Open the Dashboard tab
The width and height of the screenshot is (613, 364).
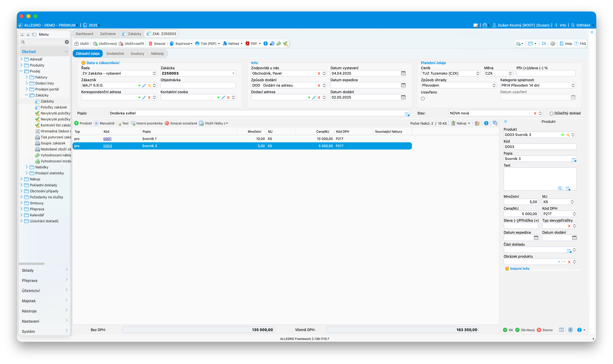[84, 34]
